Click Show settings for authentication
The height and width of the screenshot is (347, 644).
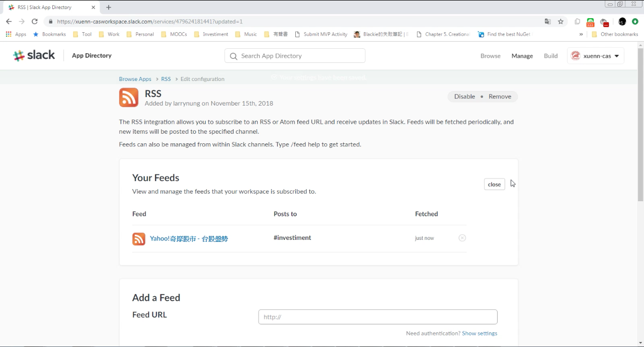coord(479,333)
